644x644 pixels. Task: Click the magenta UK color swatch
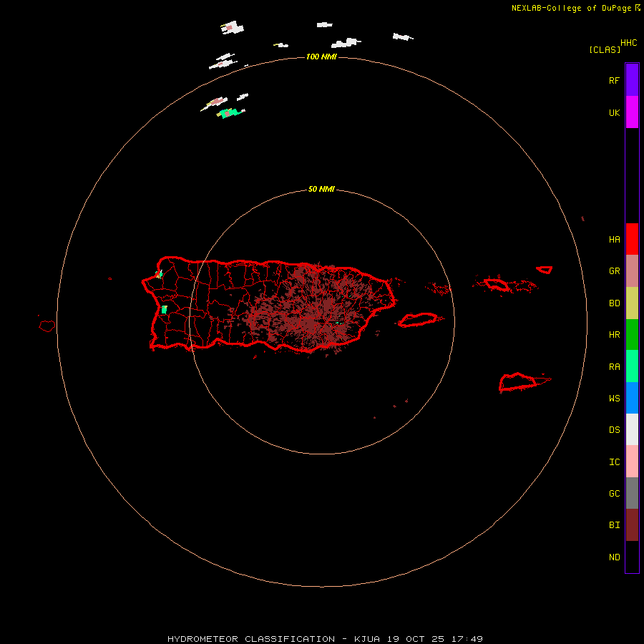[x=632, y=112]
